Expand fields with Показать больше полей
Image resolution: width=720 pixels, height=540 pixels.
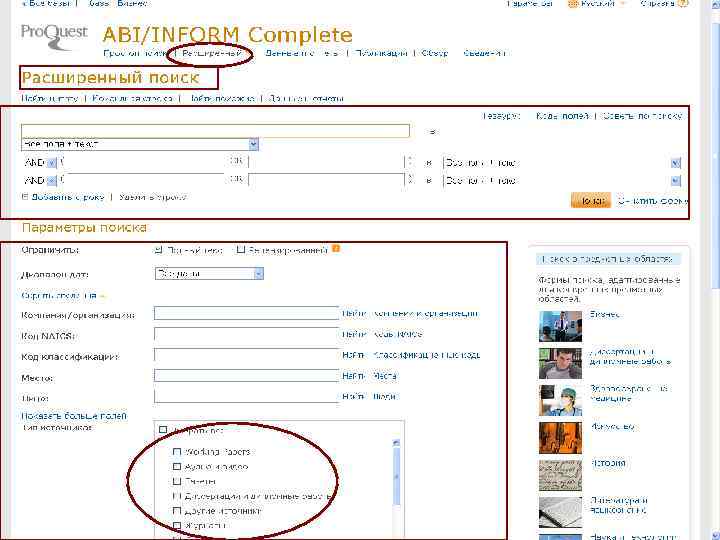[74, 416]
